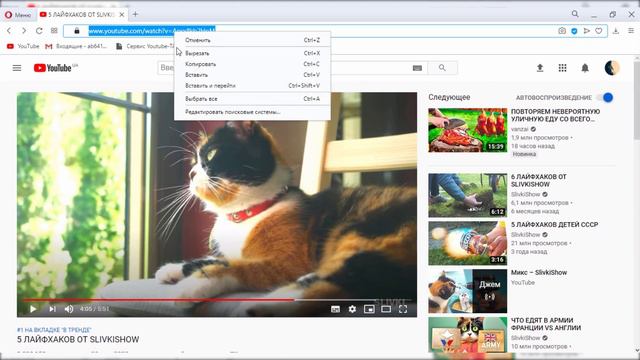Screen dimensions: 640x360
Task: Open the account avatar menu
Action: 612,68
